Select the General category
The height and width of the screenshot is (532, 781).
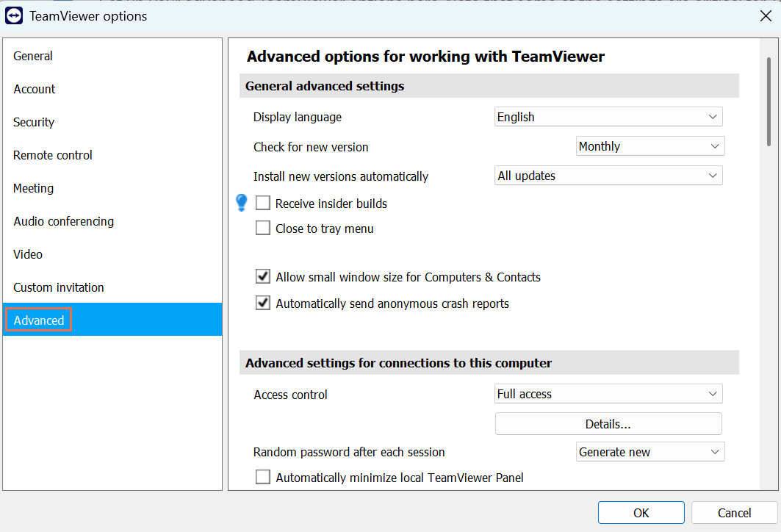pos(112,56)
